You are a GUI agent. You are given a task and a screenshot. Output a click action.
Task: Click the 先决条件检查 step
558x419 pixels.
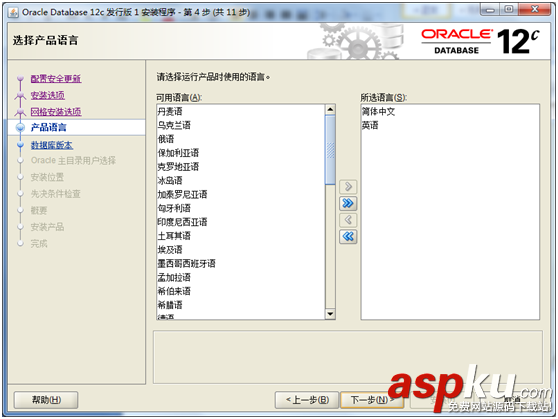pos(56,194)
